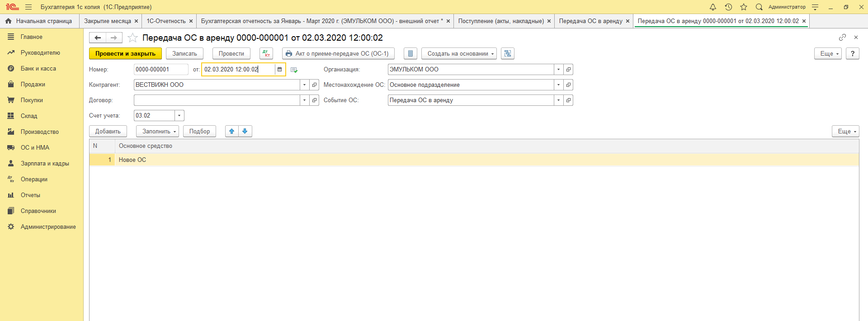Click the star to add document to favorites

pos(132,38)
